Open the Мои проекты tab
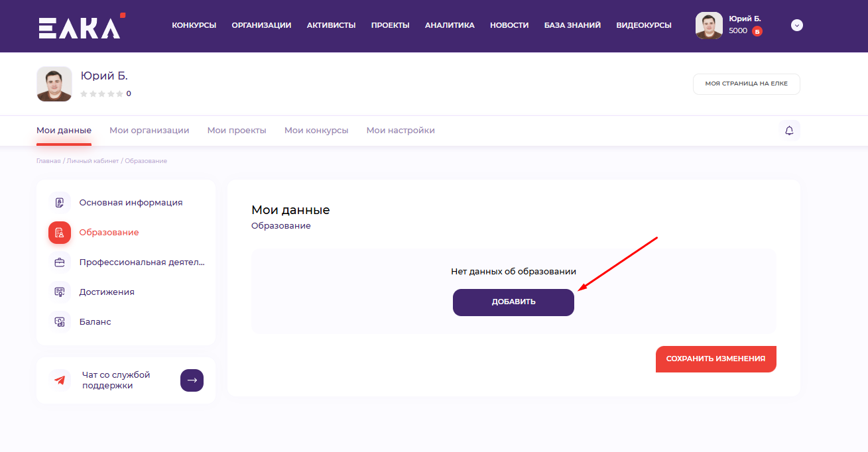 (237, 131)
